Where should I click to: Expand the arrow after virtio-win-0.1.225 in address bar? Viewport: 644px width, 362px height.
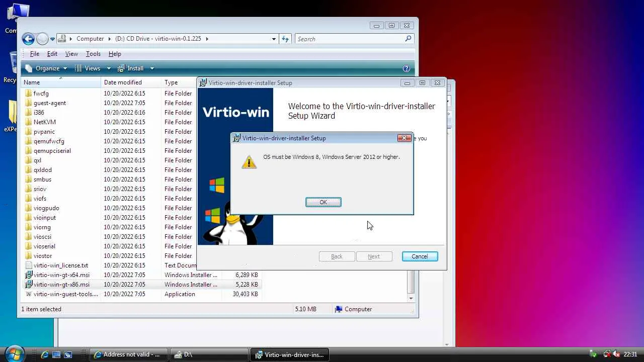pos(207,39)
